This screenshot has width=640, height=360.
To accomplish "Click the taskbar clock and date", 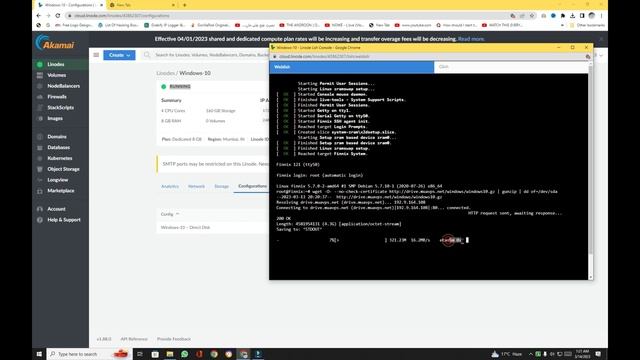I will [x=582, y=354].
